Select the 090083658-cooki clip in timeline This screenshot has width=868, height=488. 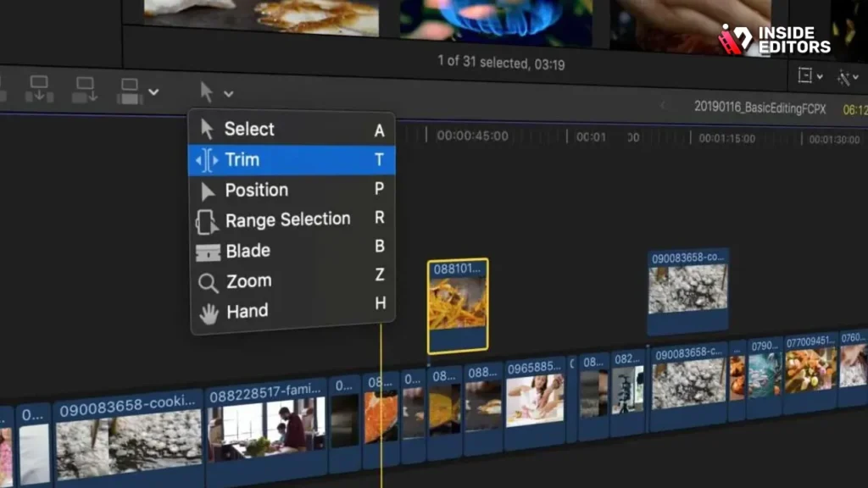point(129,440)
